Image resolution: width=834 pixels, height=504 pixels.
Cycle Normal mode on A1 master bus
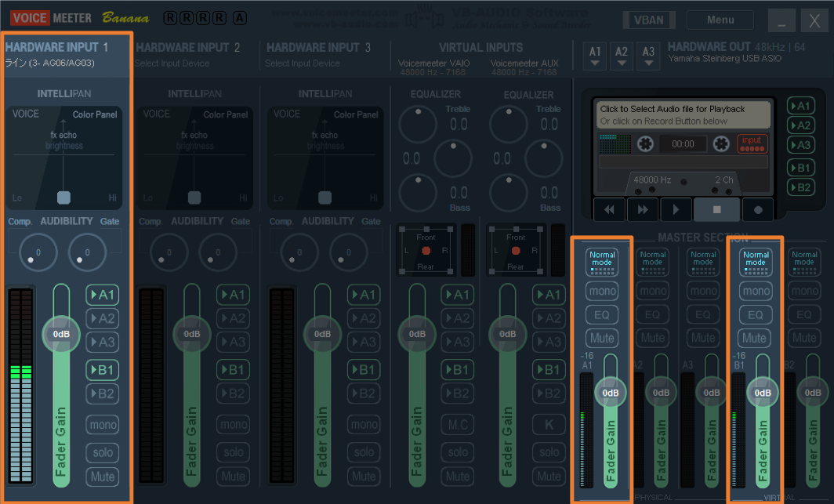click(x=602, y=262)
